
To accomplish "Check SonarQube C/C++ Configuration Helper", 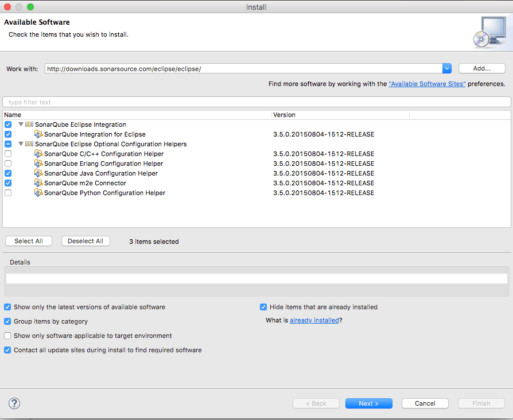I will (x=8, y=154).
